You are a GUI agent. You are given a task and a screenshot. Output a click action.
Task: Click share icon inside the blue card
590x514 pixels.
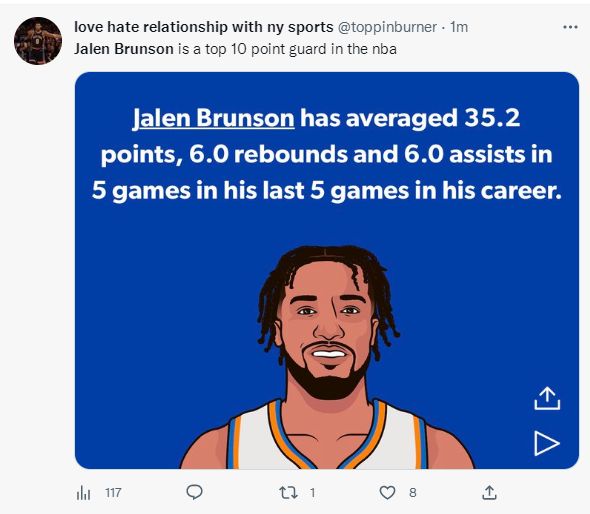point(547,398)
